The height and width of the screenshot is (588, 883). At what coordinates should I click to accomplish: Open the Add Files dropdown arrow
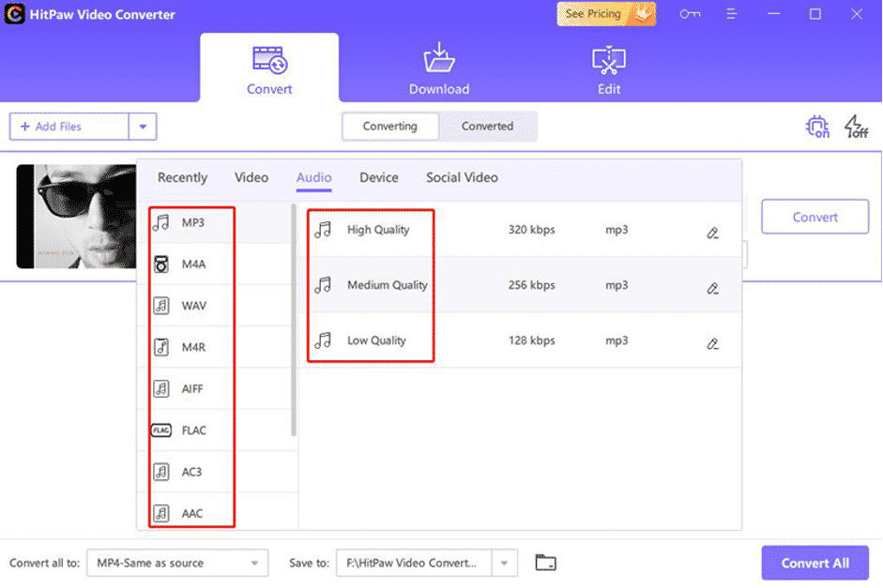point(143,126)
